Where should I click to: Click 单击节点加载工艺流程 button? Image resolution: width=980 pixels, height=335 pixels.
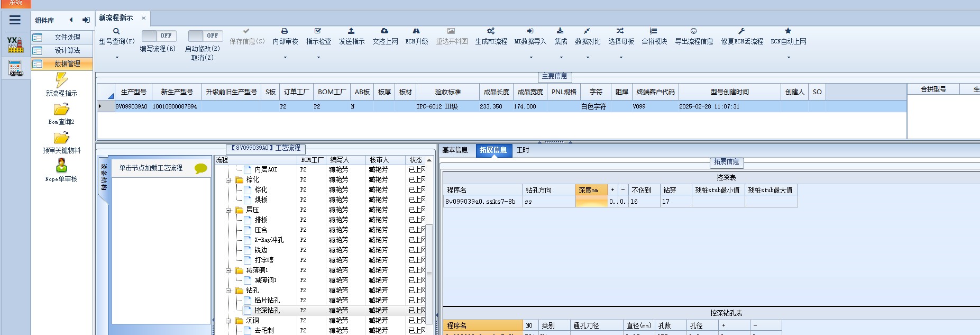click(x=151, y=168)
